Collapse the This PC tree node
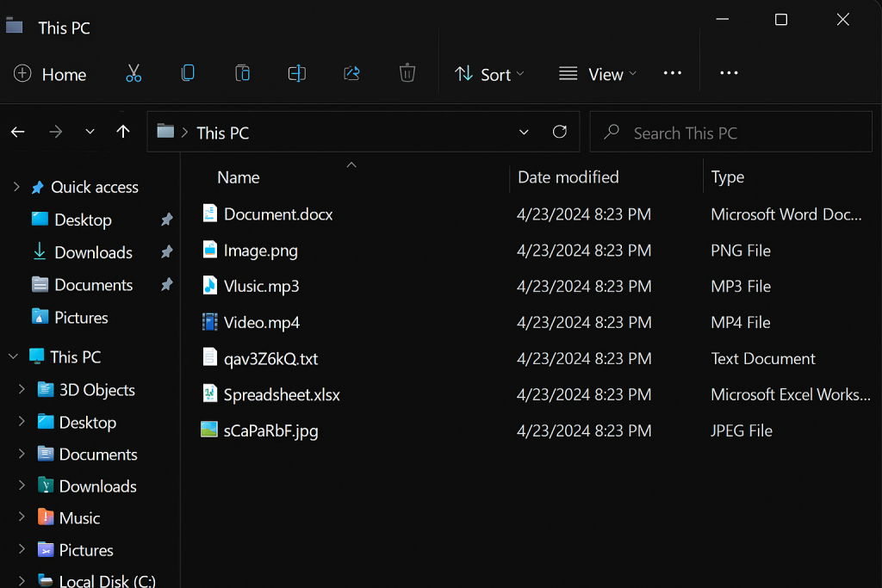882x588 pixels. [13, 356]
